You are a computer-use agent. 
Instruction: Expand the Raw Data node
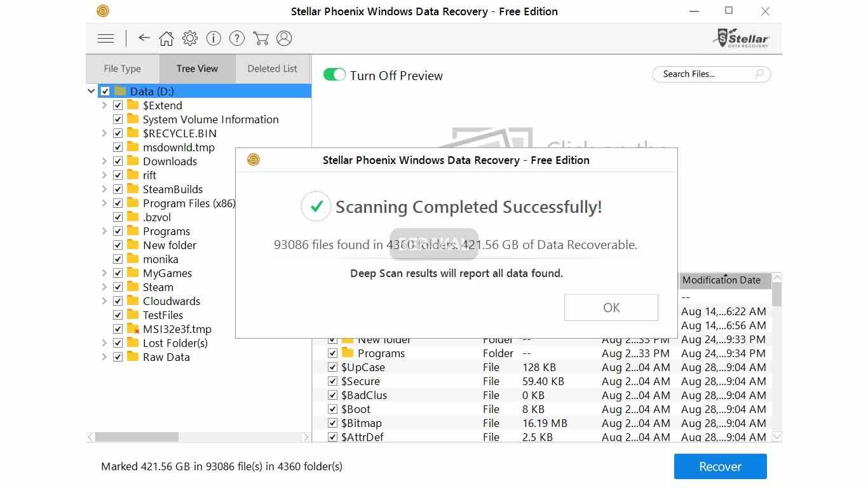104,357
